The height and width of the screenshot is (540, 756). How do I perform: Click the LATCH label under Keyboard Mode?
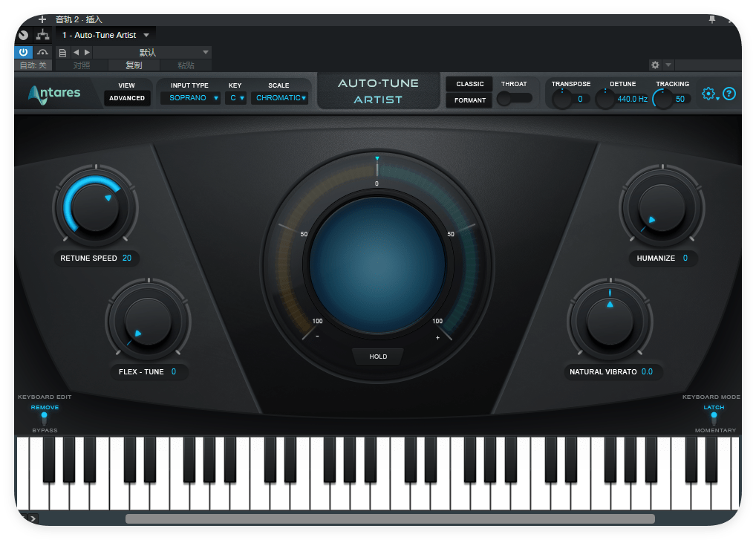tap(714, 407)
